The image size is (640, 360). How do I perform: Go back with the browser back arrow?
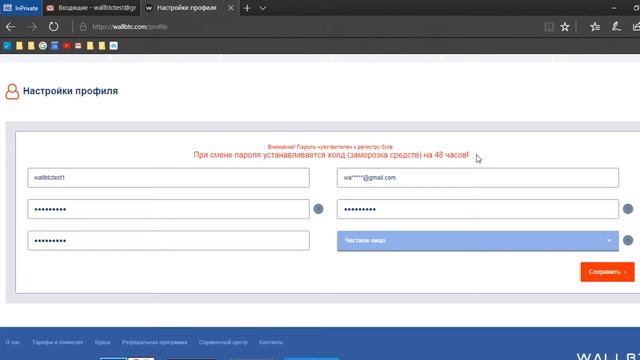10,27
